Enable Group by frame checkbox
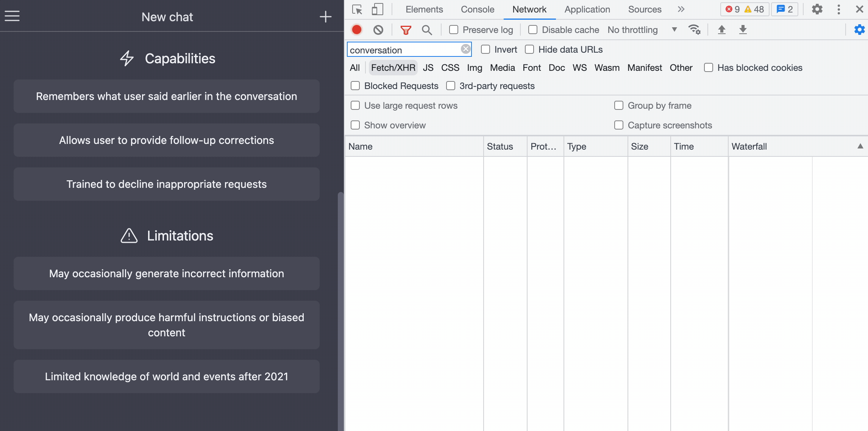 coord(619,105)
